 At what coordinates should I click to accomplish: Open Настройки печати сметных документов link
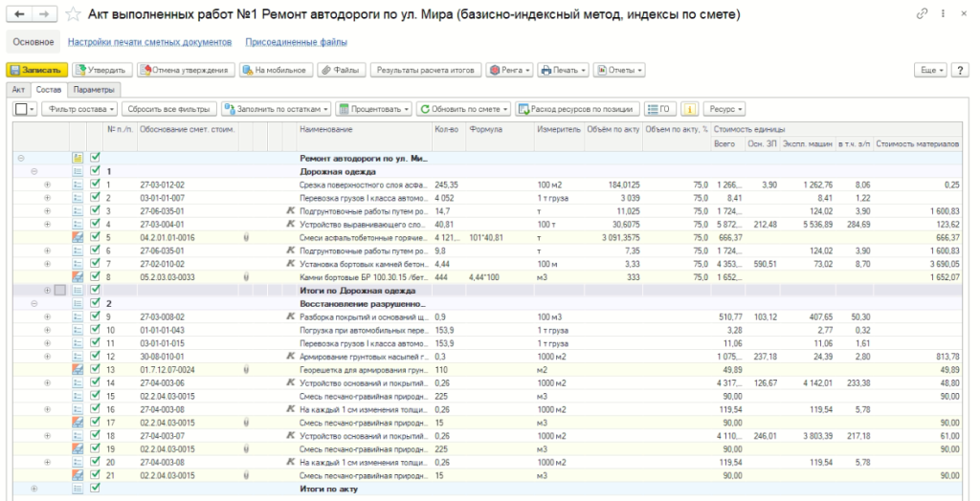[149, 42]
